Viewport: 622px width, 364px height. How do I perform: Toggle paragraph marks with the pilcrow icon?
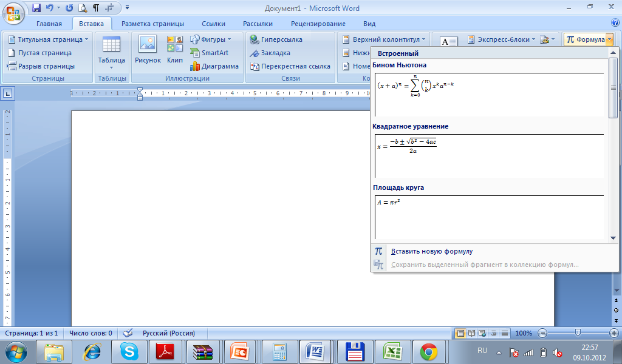click(x=95, y=7)
